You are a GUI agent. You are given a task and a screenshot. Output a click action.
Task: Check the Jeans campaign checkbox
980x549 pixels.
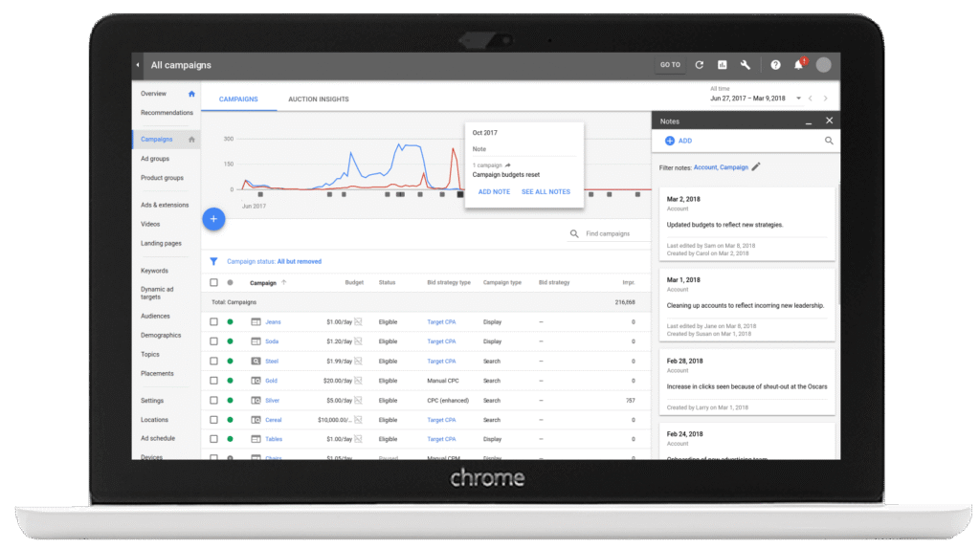pos(213,321)
